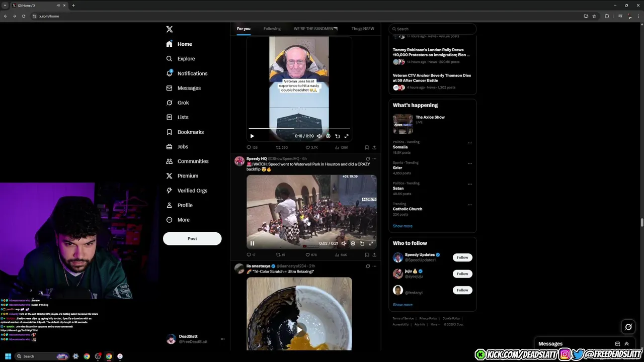644x362 pixels.
Task: Expand the More menu in the sidebar
Action: [x=178, y=220]
